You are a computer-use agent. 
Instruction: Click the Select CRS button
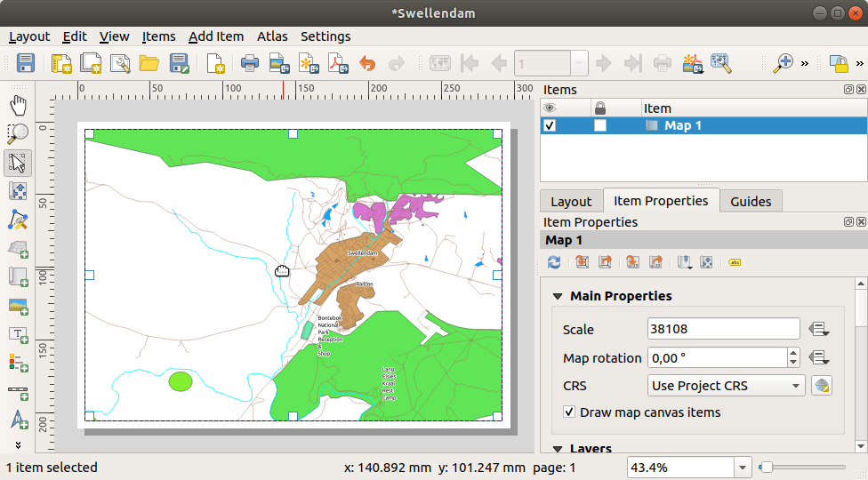pos(821,386)
